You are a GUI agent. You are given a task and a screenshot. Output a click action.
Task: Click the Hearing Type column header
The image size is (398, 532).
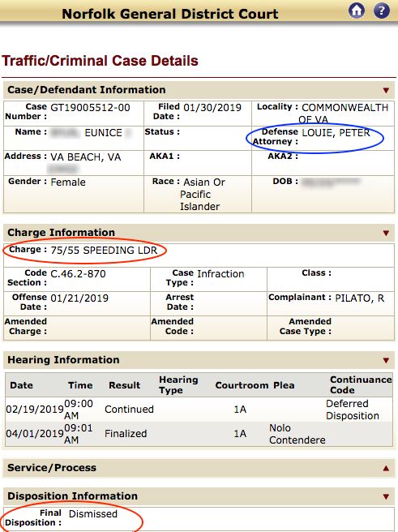[x=178, y=384]
